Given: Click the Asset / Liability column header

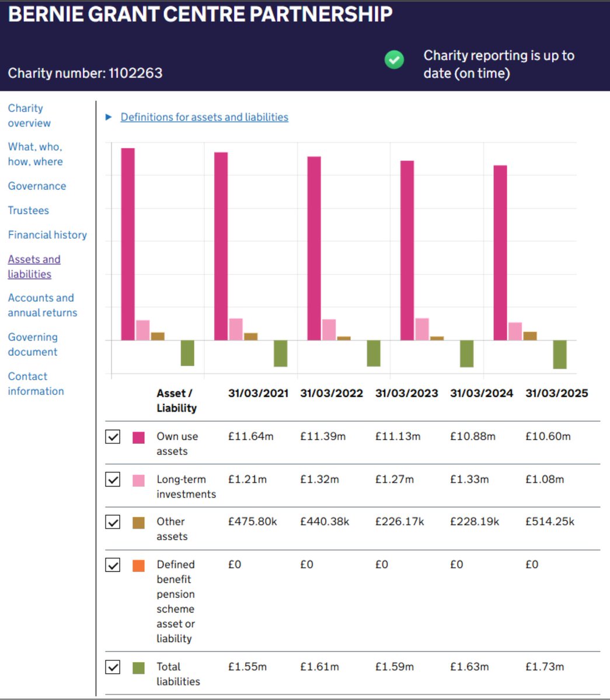Looking at the screenshot, I should point(176,401).
